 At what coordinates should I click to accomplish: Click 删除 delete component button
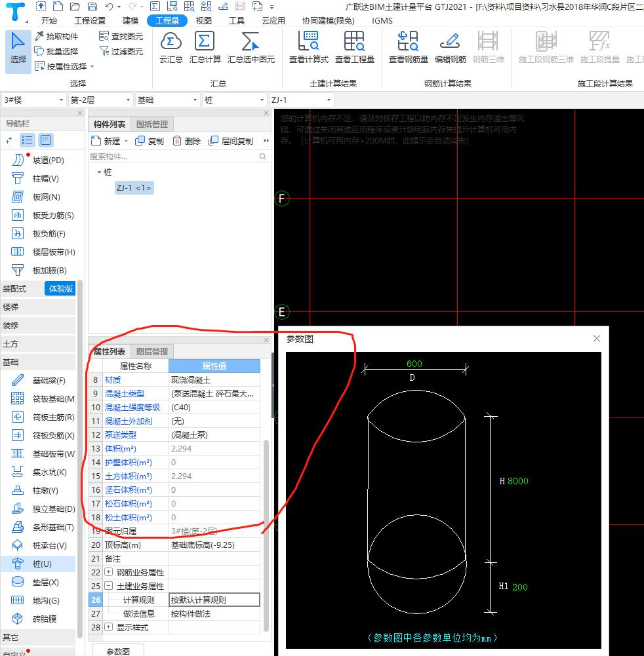[x=187, y=141]
